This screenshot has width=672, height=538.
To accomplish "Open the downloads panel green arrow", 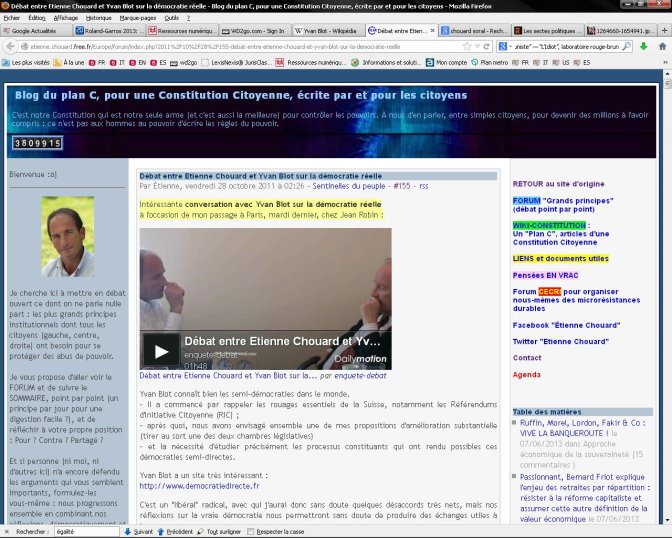I will point(643,46).
